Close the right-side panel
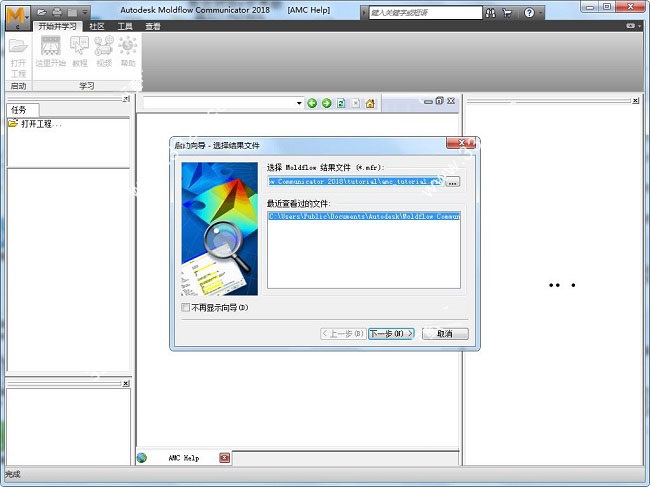 tap(635, 101)
